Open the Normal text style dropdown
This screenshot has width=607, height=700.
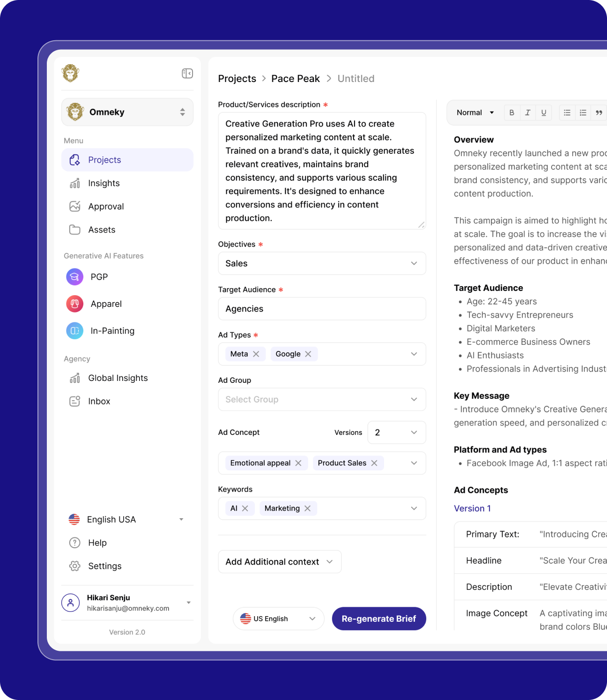[x=475, y=112]
